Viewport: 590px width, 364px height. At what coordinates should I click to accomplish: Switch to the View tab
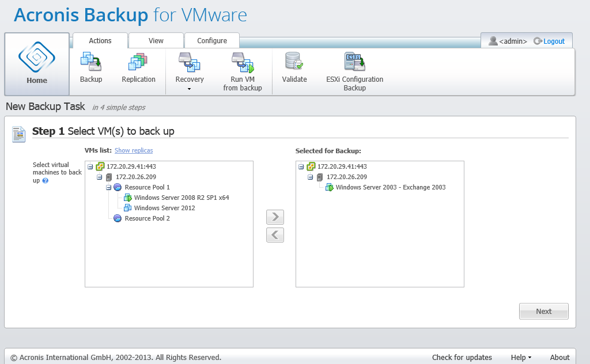156,41
